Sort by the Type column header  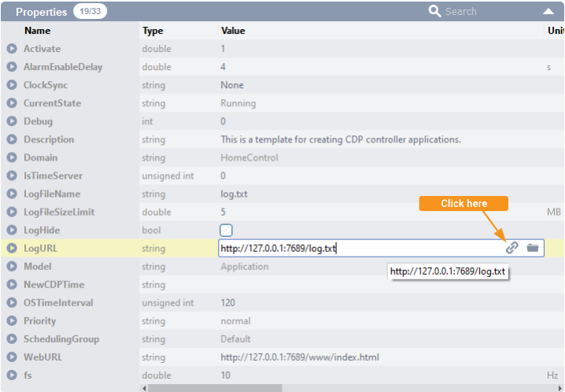point(153,31)
